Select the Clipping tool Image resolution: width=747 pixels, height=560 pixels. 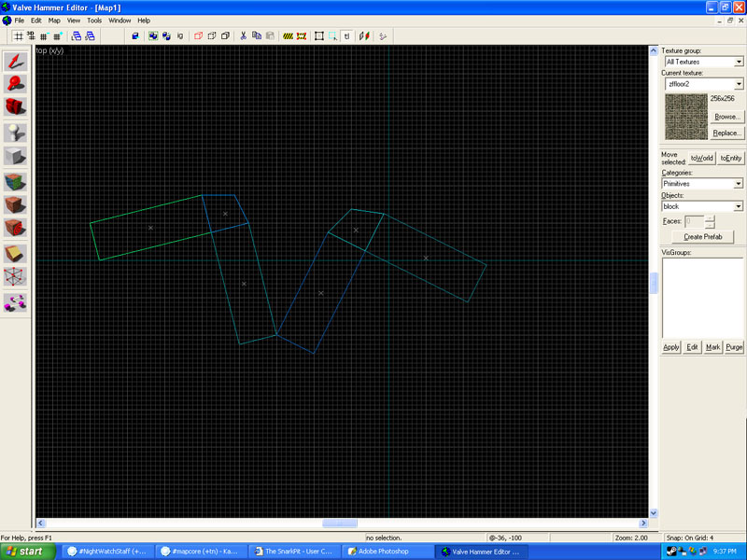[15, 254]
